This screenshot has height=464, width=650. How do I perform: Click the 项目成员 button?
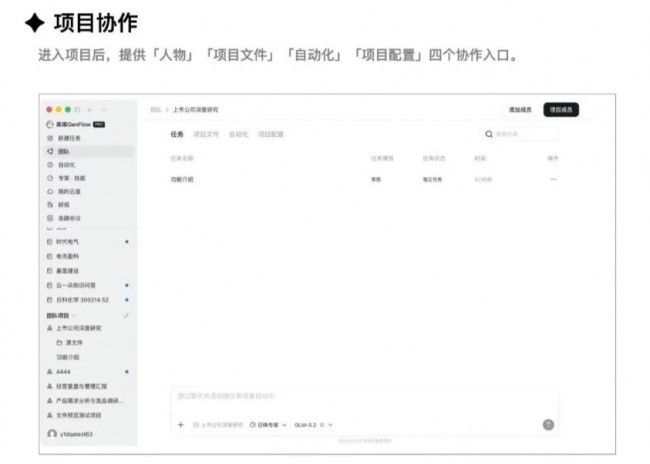pos(561,109)
